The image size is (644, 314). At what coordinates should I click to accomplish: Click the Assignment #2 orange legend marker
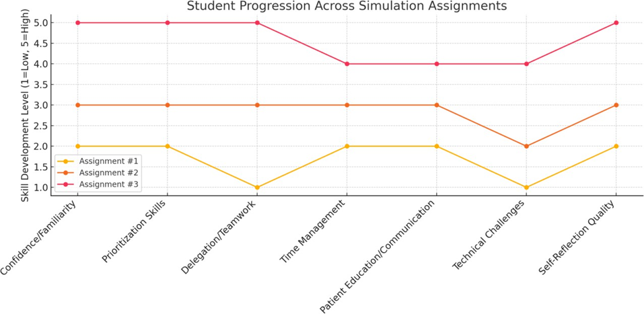click(66, 173)
